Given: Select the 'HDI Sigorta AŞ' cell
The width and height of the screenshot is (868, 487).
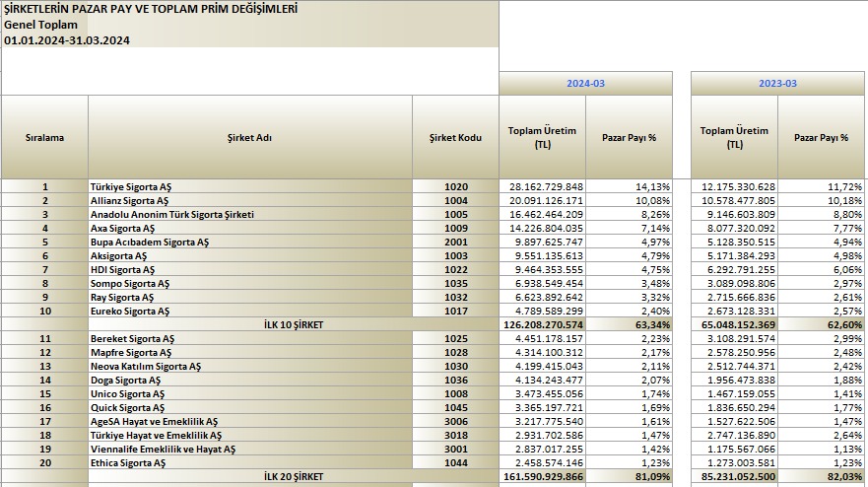Looking at the screenshot, I should (249, 270).
